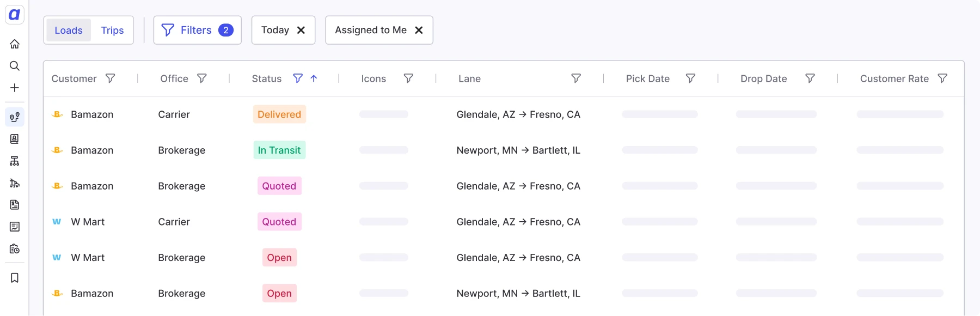Click W Mart logo in Quoted row
The height and width of the screenshot is (316, 980).
click(57, 222)
